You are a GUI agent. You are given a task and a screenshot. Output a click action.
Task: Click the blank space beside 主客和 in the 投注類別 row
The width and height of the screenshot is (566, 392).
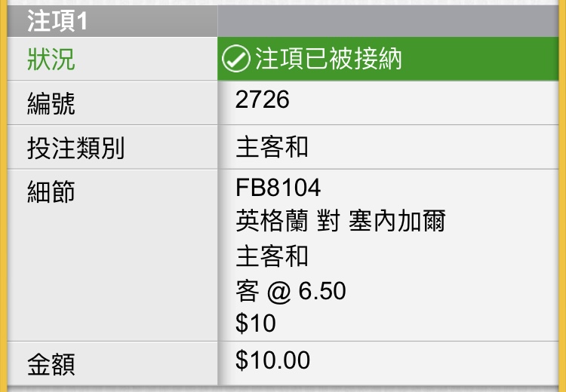click(433, 147)
